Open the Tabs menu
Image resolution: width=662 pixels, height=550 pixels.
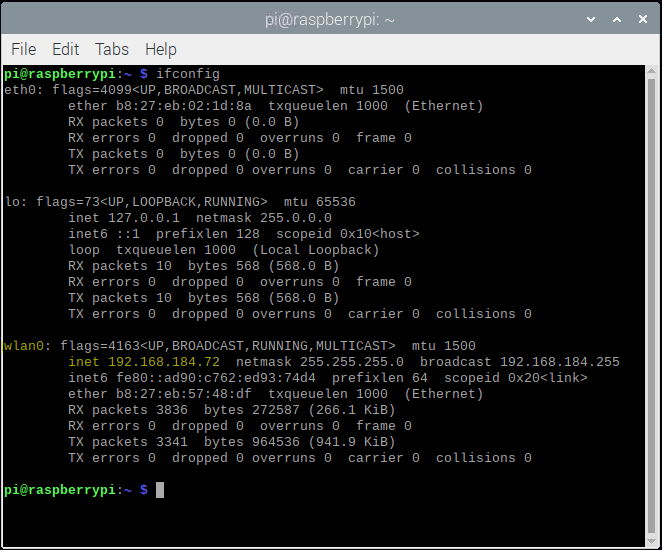(x=112, y=49)
